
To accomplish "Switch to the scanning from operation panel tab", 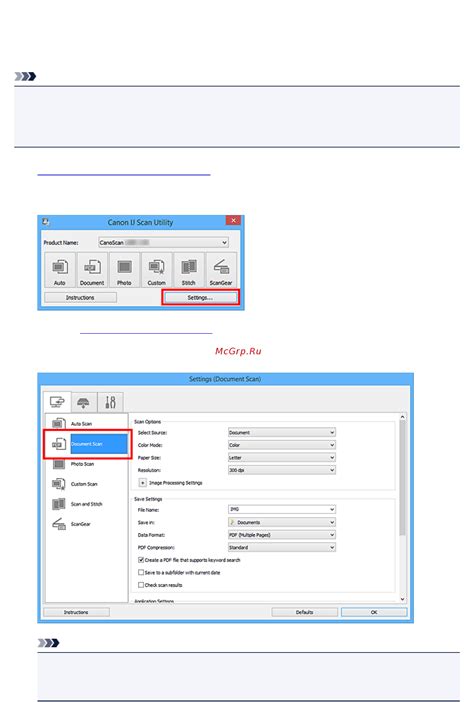I will click(x=83, y=402).
